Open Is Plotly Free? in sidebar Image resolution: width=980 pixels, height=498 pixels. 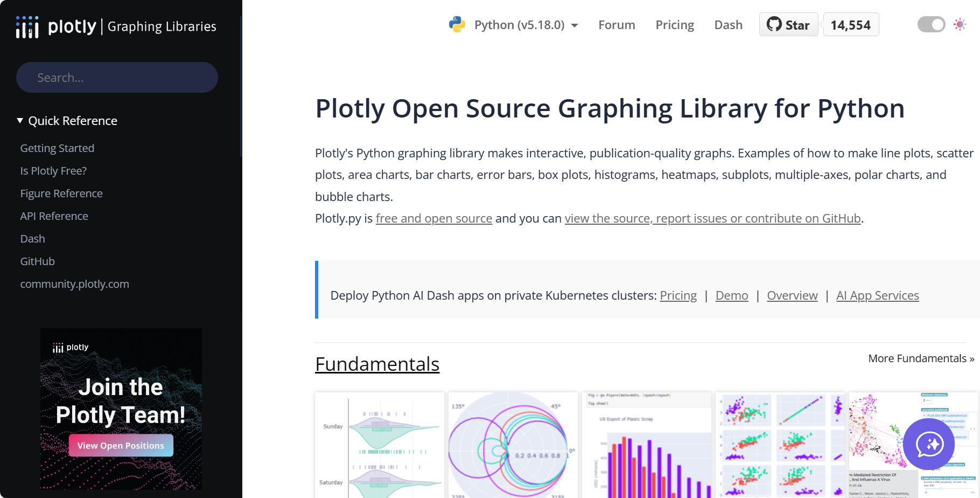click(53, 171)
